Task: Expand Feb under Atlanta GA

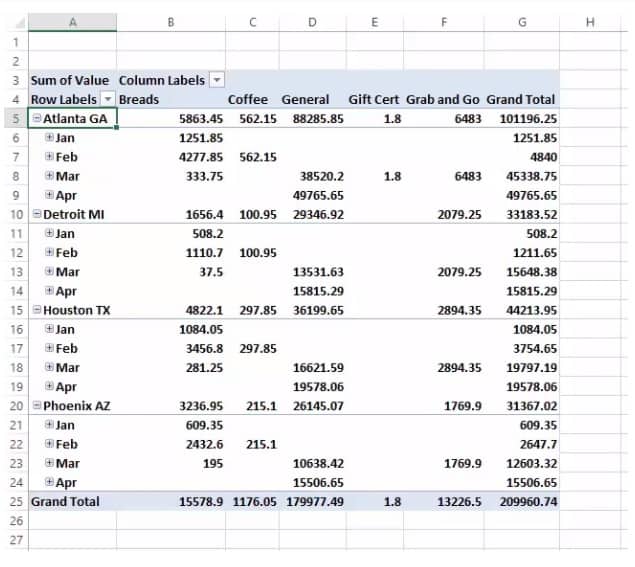Action: [49, 156]
